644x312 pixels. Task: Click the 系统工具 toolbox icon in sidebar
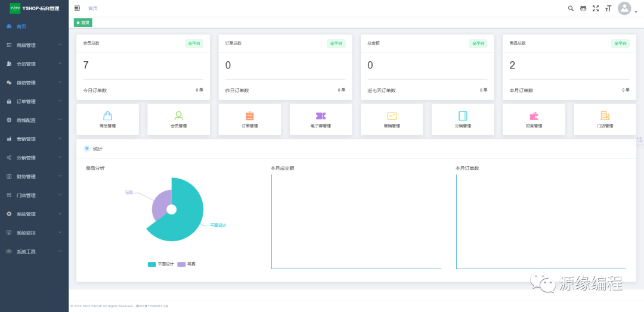click(9, 251)
